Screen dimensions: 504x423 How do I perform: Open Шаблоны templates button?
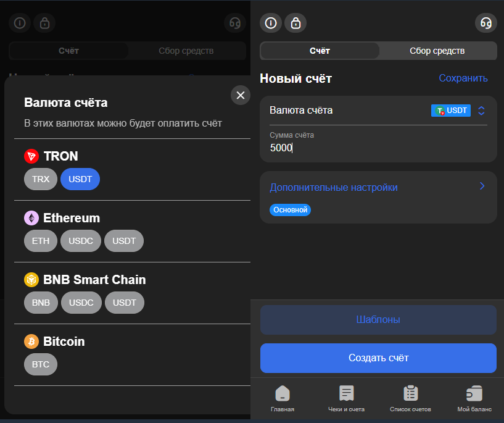click(378, 320)
